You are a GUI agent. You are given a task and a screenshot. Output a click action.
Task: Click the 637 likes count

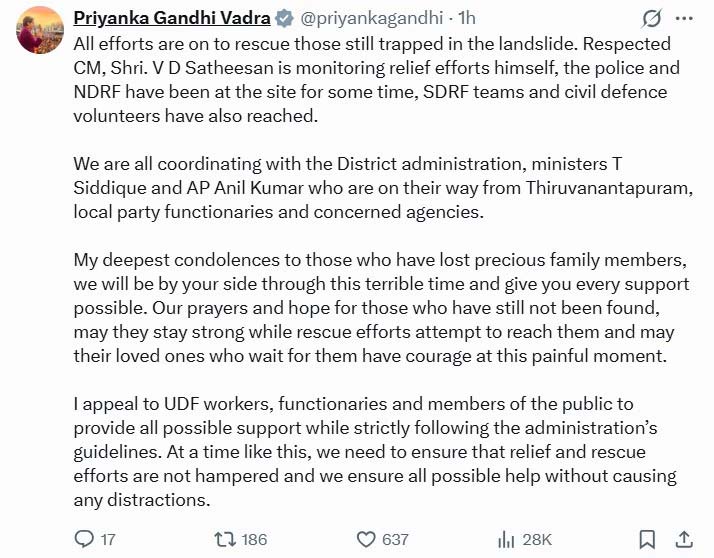(395, 540)
